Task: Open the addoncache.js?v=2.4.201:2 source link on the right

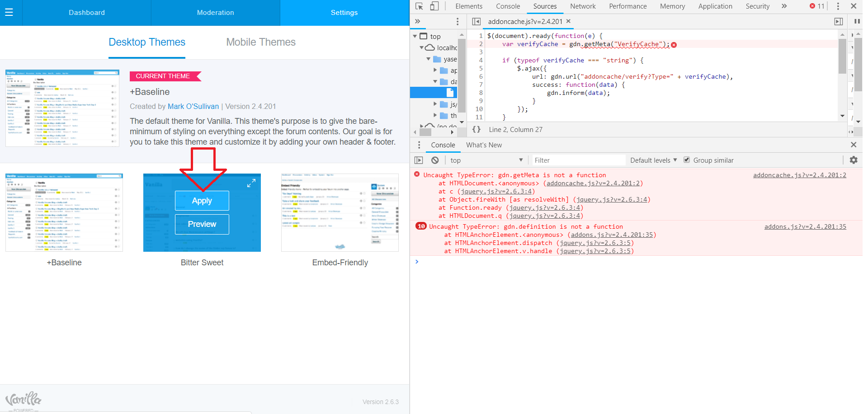Action: click(x=799, y=175)
